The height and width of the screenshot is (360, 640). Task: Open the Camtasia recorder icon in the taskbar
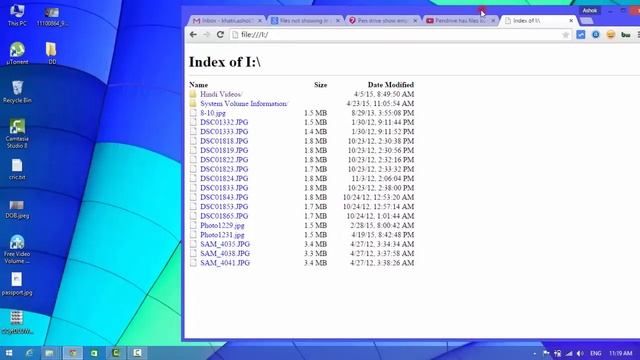coord(137,353)
